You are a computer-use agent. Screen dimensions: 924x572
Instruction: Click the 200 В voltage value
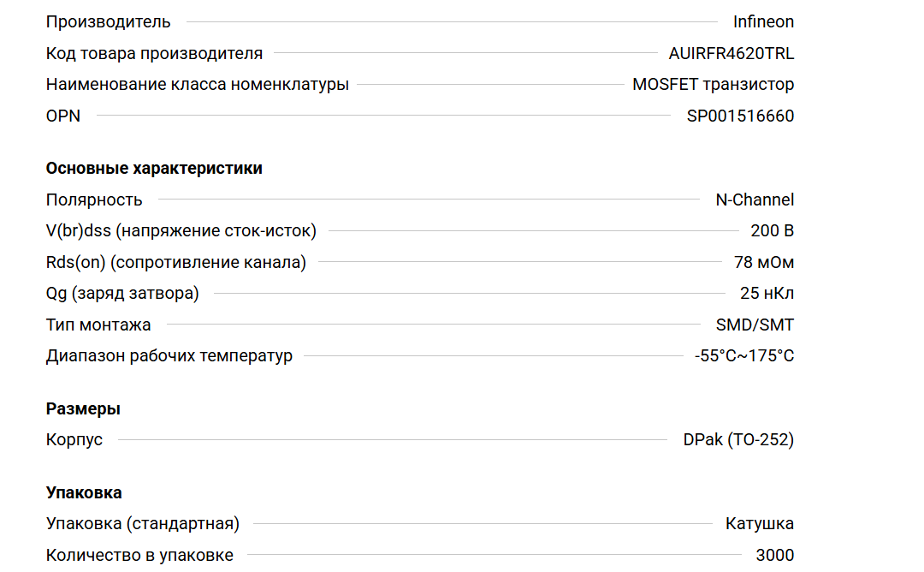[x=772, y=230]
